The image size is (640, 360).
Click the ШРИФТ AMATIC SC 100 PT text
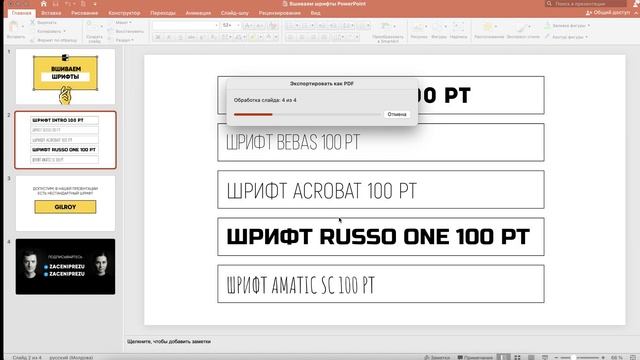coord(300,284)
